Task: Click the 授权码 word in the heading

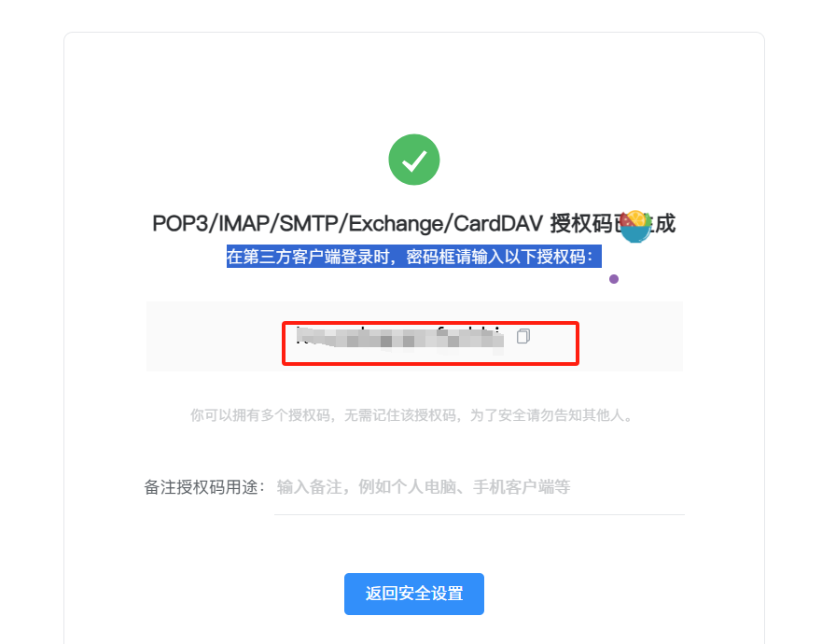Action: 581,223
